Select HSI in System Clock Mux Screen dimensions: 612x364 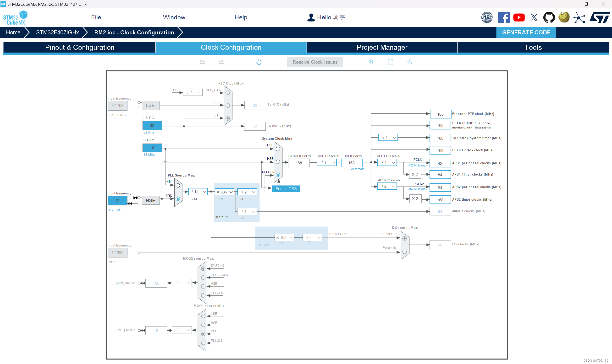pyautogui.click(x=278, y=149)
